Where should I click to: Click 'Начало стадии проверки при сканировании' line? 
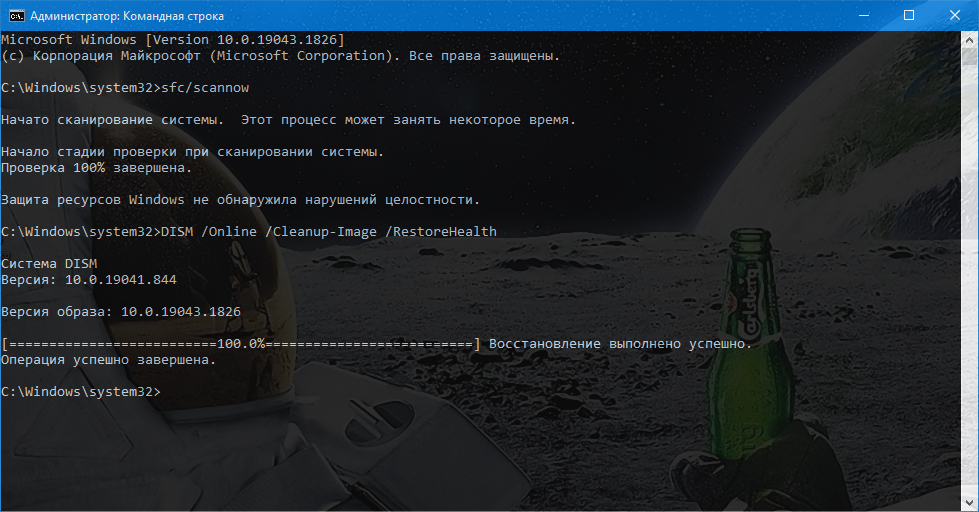coord(192,152)
